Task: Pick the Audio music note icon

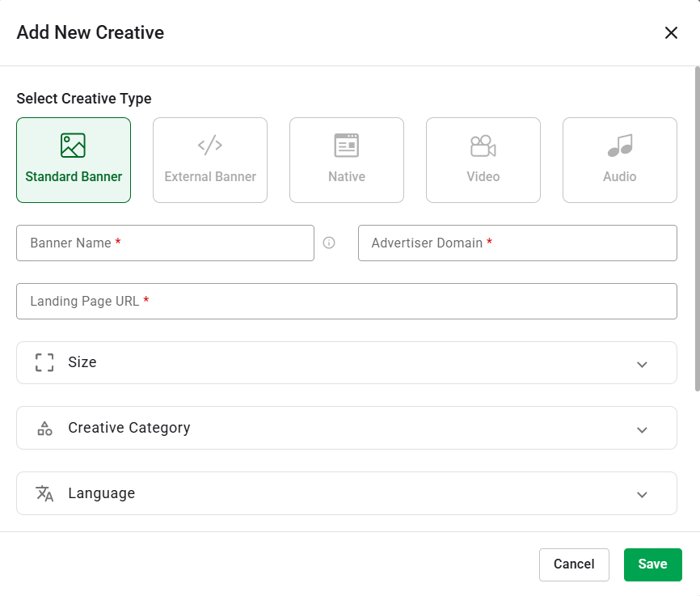Action: click(620, 146)
